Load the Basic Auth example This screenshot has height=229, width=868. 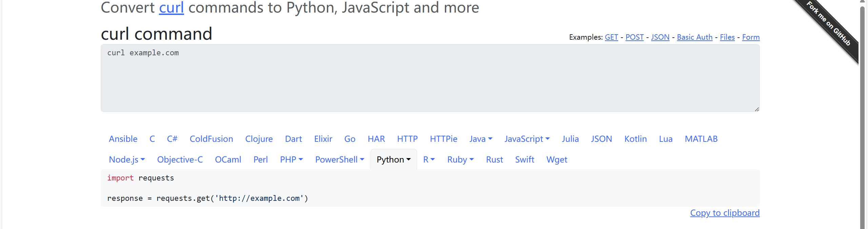[694, 37]
